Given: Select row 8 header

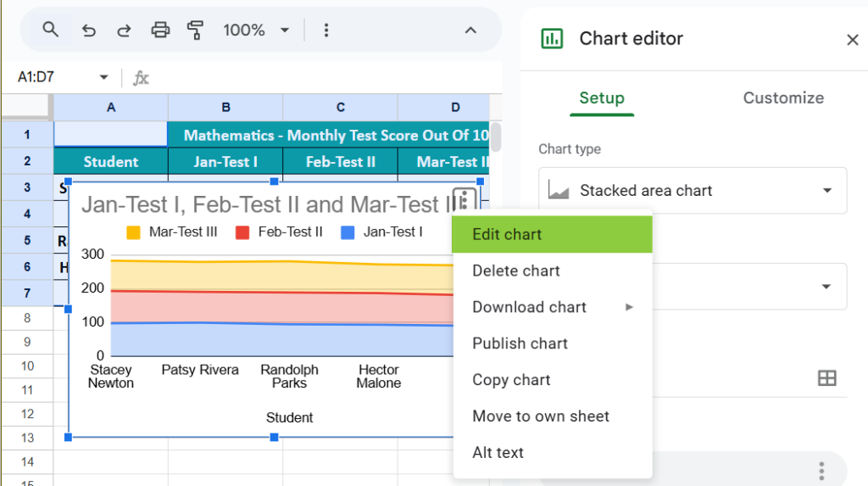Looking at the screenshot, I should (x=26, y=318).
